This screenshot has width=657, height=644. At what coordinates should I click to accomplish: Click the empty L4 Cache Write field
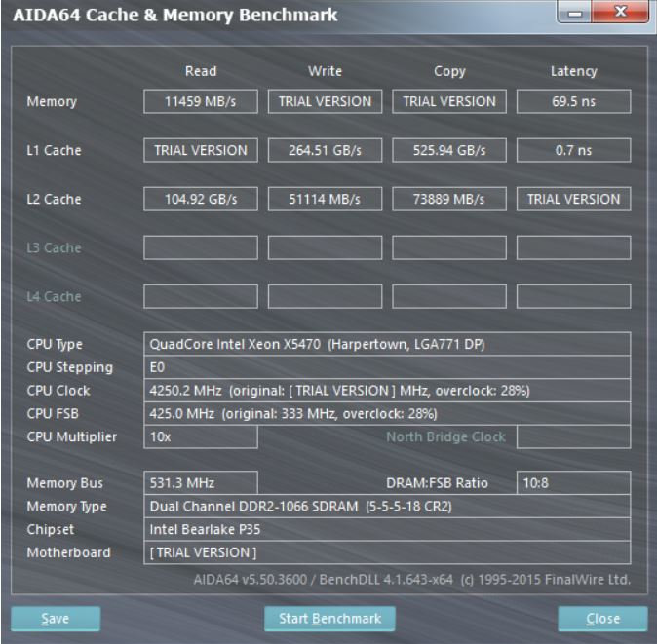pos(326,296)
